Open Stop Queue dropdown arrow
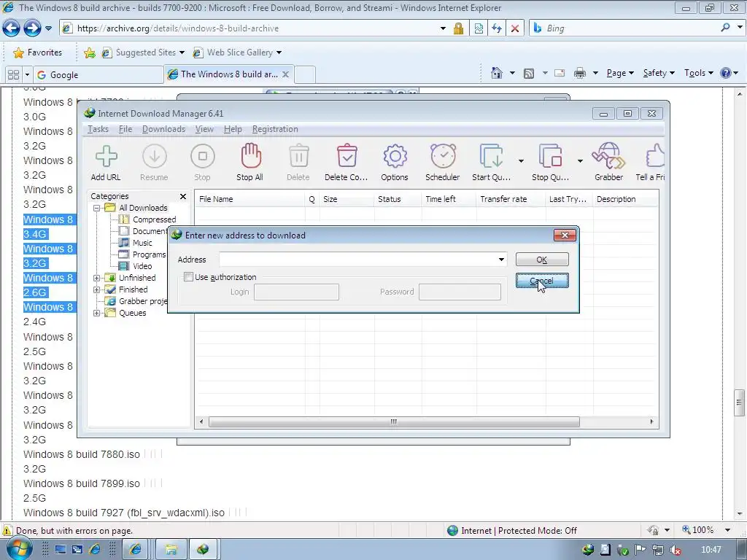Image resolution: width=747 pixels, height=560 pixels. pyautogui.click(x=580, y=161)
